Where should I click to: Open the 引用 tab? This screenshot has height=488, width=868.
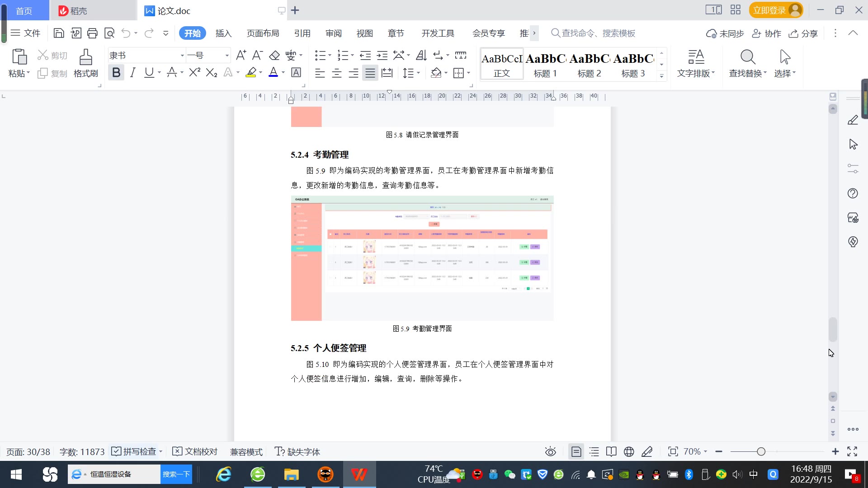coord(302,33)
